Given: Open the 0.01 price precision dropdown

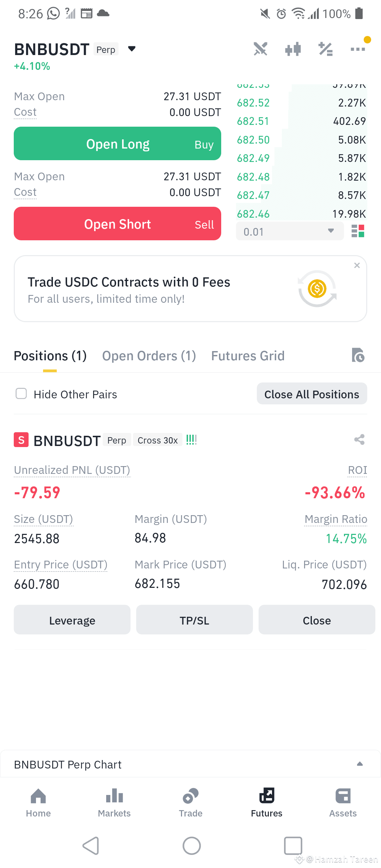Looking at the screenshot, I should click(290, 231).
